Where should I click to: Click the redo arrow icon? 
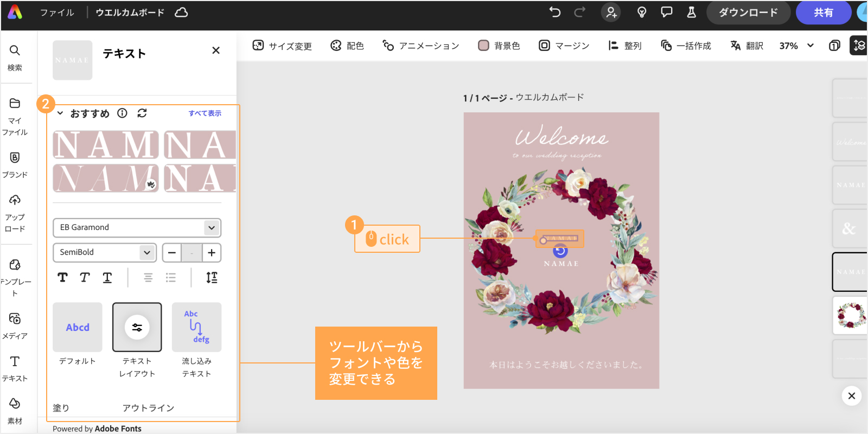579,12
